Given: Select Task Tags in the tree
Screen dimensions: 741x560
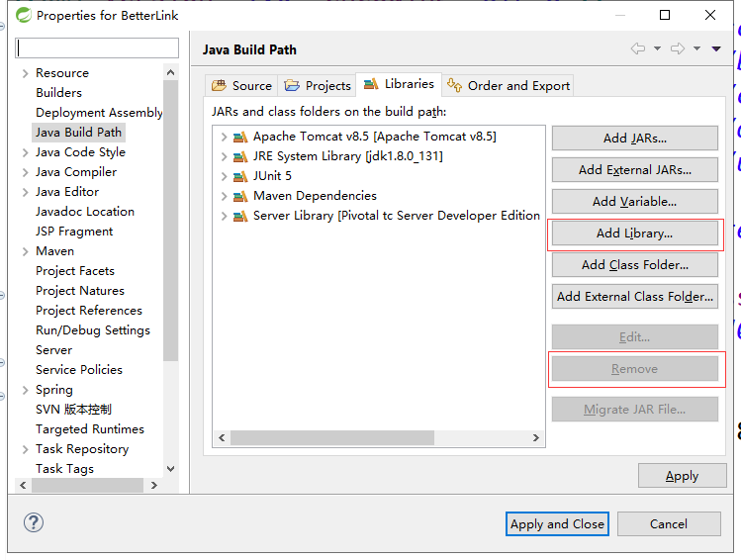Looking at the screenshot, I should click(x=64, y=469).
